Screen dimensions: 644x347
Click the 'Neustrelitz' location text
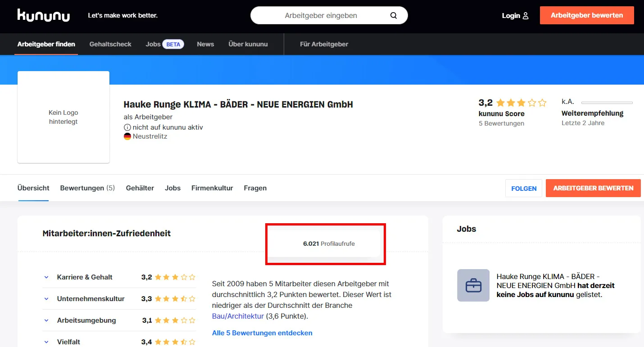pyautogui.click(x=150, y=136)
